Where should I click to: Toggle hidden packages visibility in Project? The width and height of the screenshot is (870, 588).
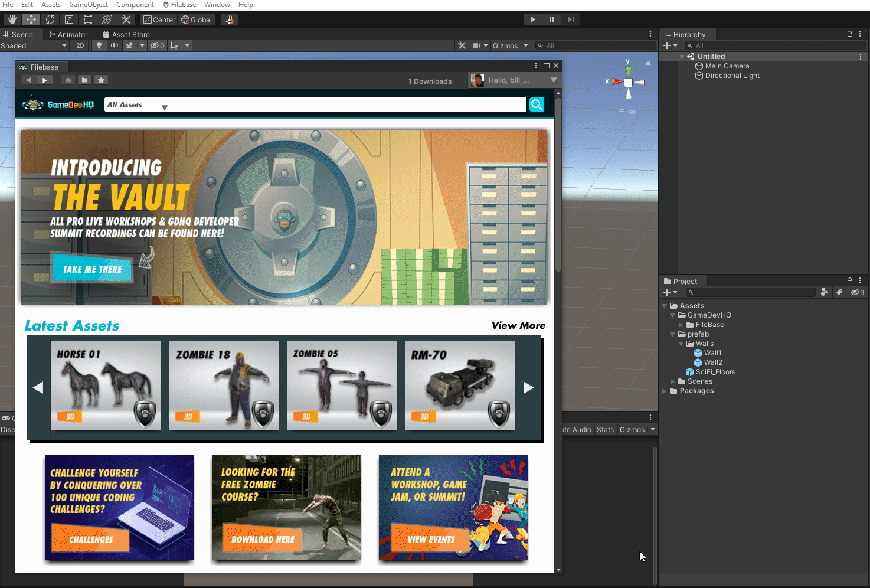tap(857, 292)
